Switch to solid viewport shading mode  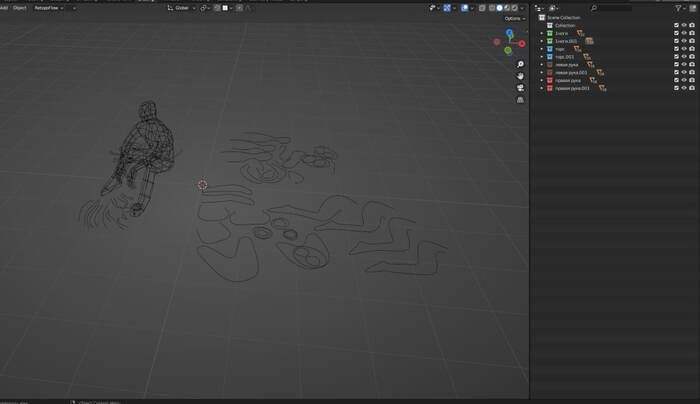click(x=500, y=8)
